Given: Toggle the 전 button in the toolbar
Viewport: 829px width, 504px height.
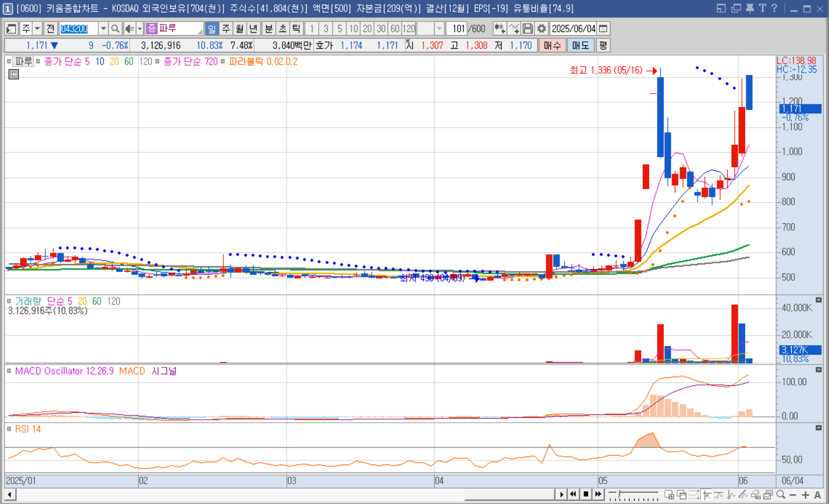Looking at the screenshot, I should (x=50, y=28).
